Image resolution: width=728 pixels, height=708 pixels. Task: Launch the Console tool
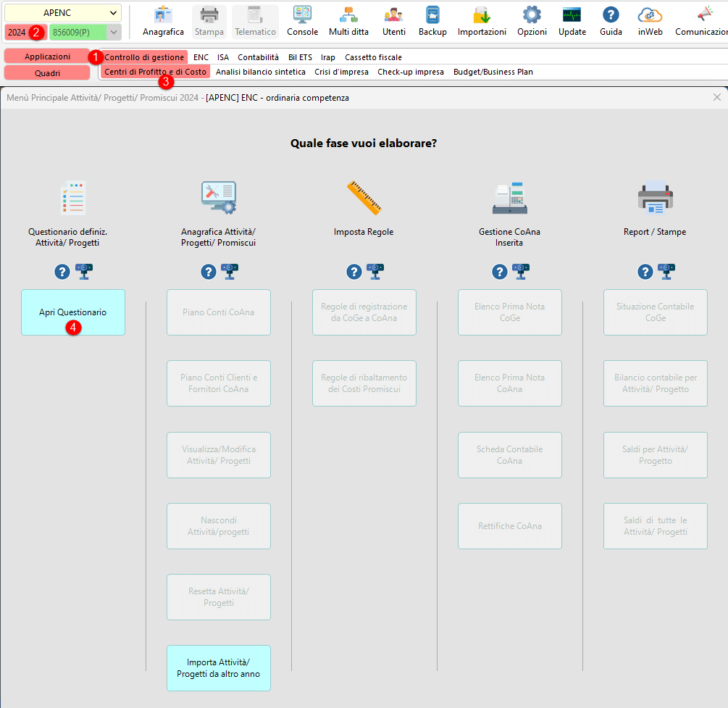click(302, 21)
